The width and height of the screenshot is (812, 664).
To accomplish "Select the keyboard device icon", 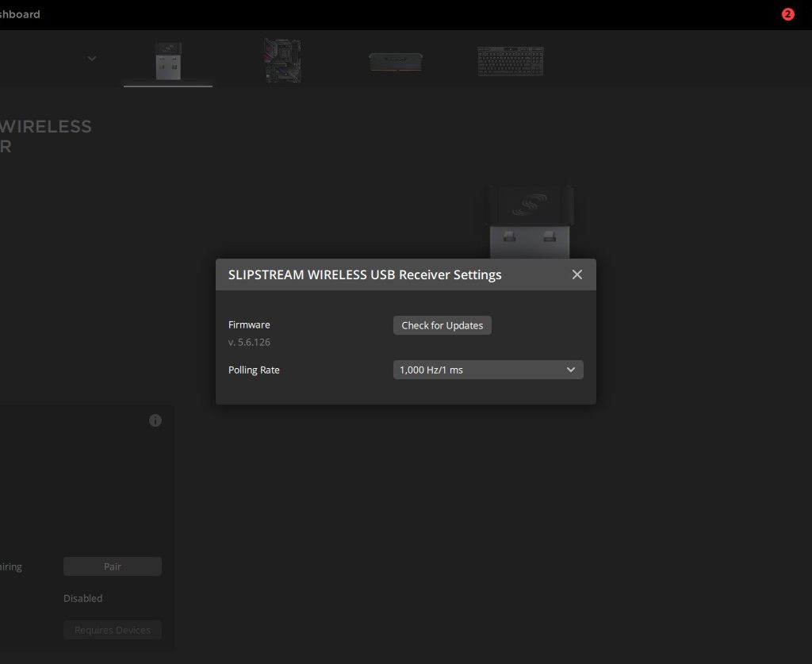I will [510, 61].
